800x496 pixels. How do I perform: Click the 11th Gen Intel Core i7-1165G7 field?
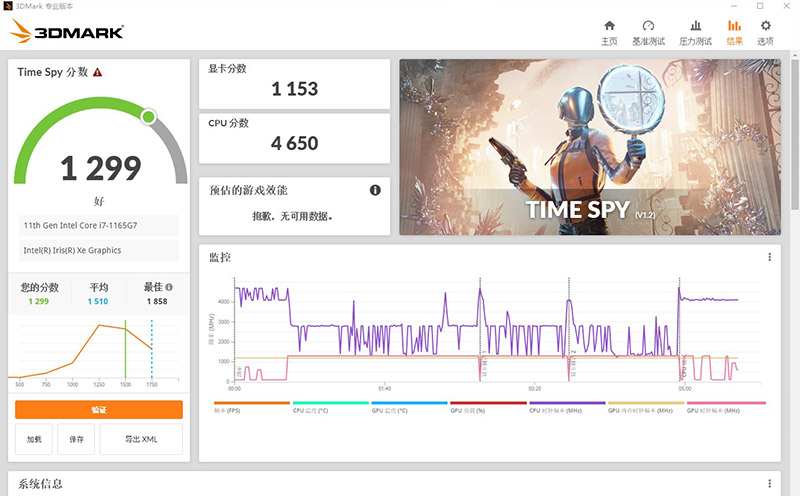coord(99,226)
